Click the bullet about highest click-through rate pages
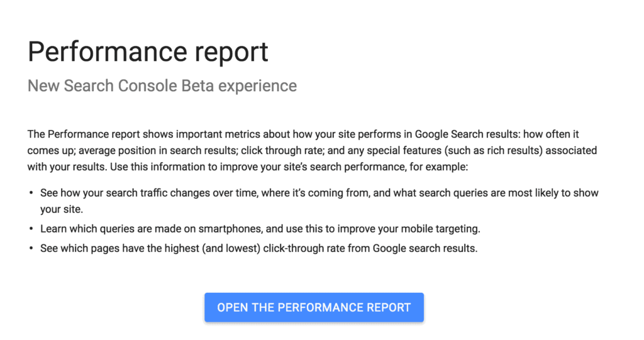Screen dimensions: 644x340 pyautogui.click(x=258, y=248)
